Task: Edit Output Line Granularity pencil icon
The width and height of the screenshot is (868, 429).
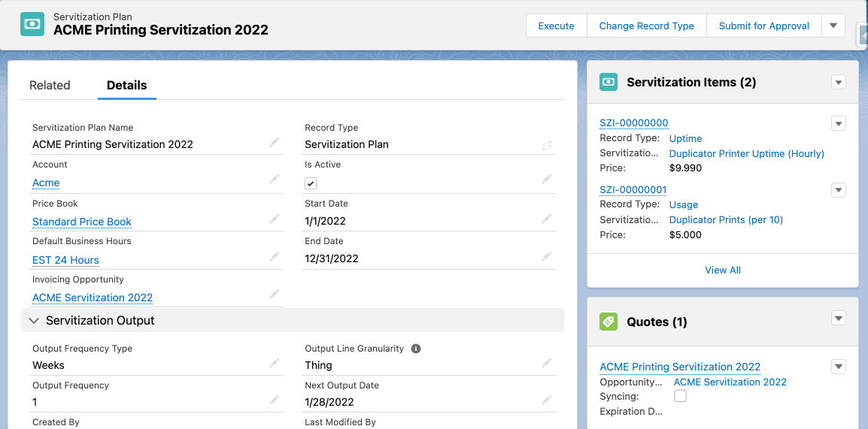Action: click(x=547, y=363)
